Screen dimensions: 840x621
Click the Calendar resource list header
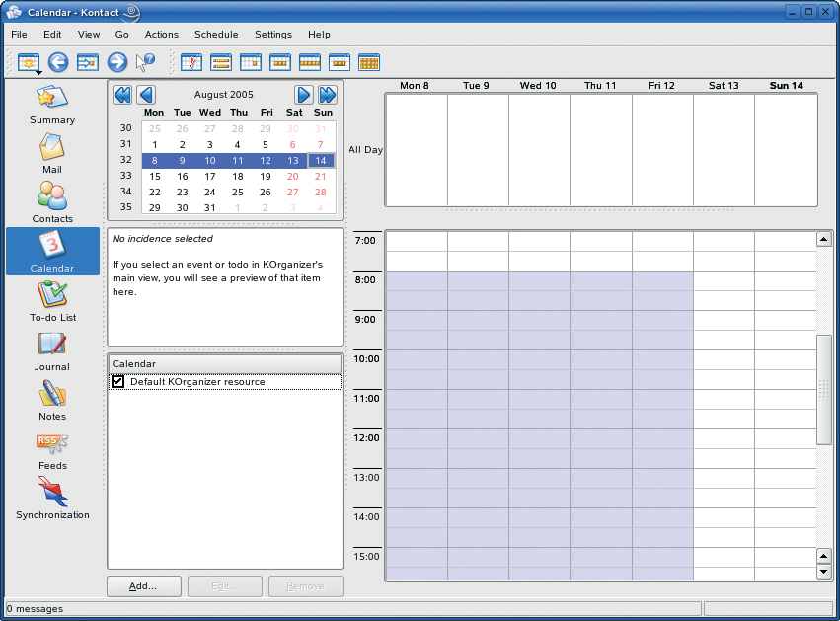tap(224, 363)
